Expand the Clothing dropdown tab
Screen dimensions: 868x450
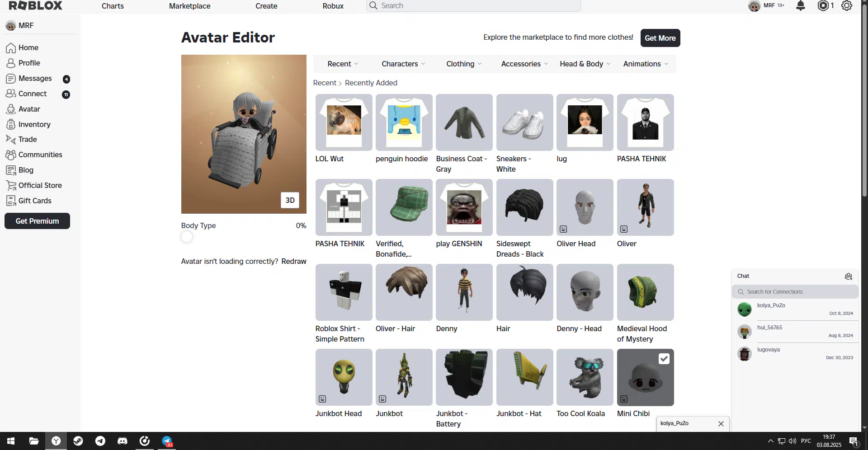(464, 64)
